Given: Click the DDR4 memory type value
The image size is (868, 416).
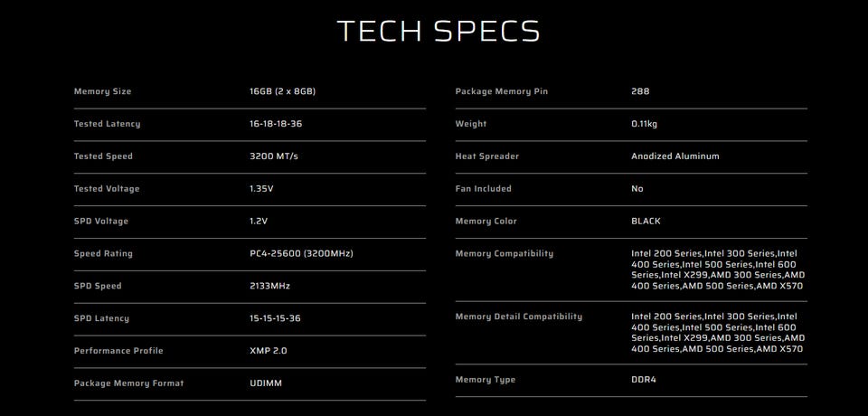Looking at the screenshot, I should click(643, 380).
